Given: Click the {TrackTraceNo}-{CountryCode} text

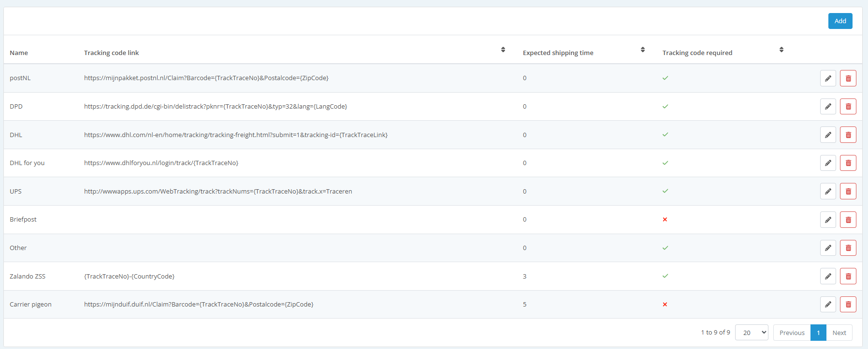Looking at the screenshot, I should pyautogui.click(x=130, y=276).
